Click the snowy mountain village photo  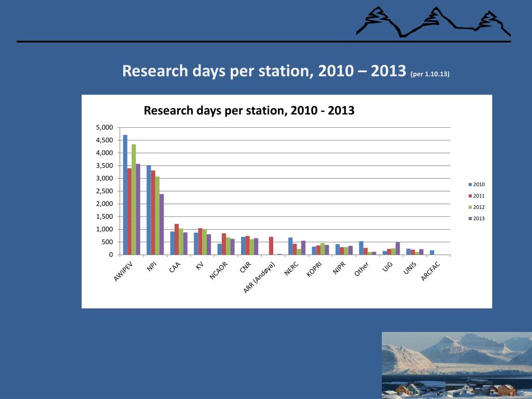[457, 365]
